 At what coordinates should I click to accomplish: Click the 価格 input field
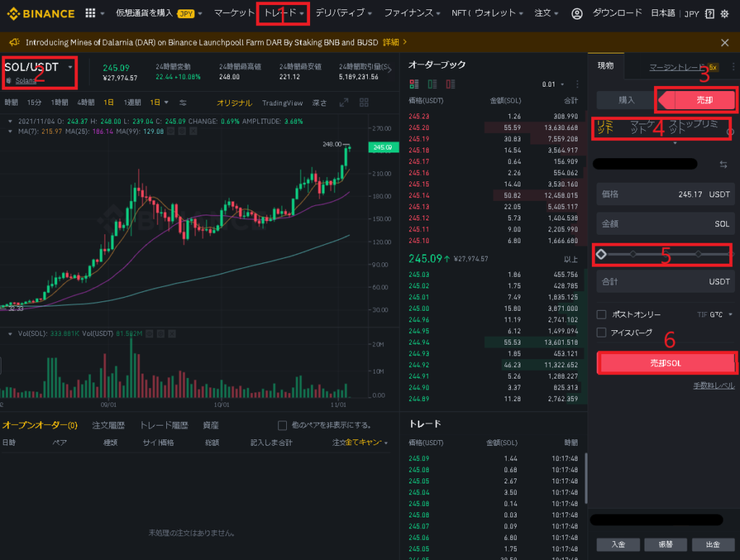pyautogui.click(x=666, y=194)
